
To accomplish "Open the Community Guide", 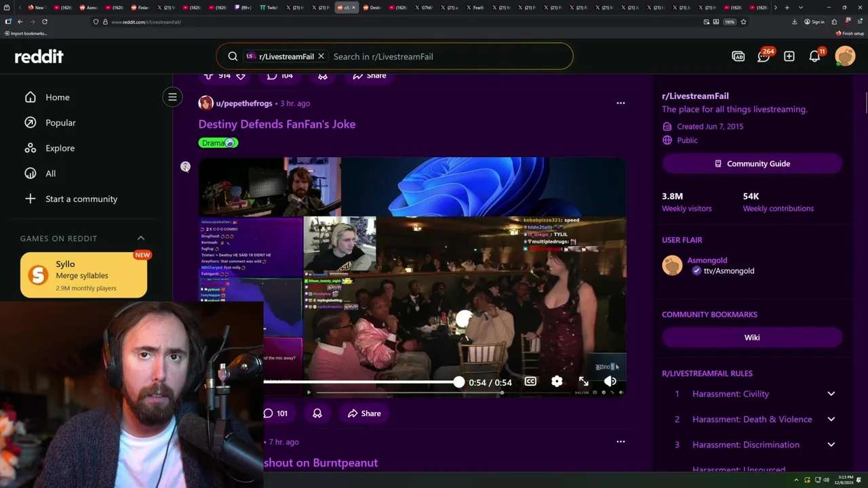I will click(752, 163).
